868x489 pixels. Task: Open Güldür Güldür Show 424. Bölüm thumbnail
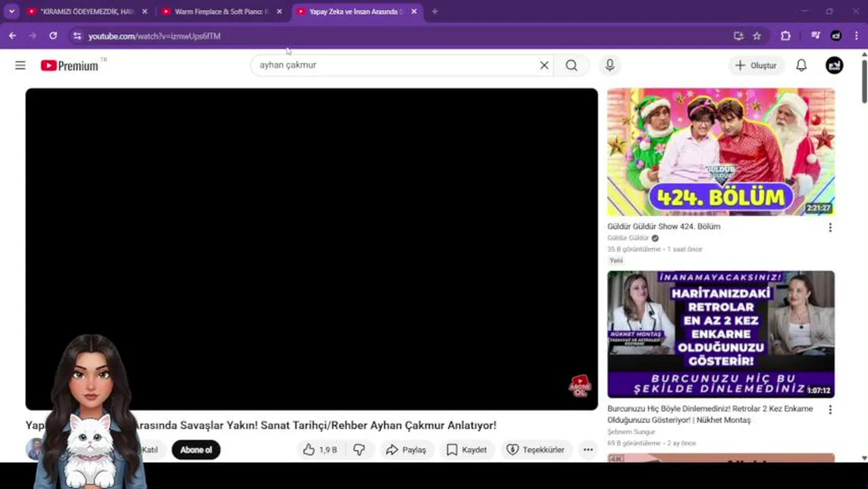[x=721, y=152]
